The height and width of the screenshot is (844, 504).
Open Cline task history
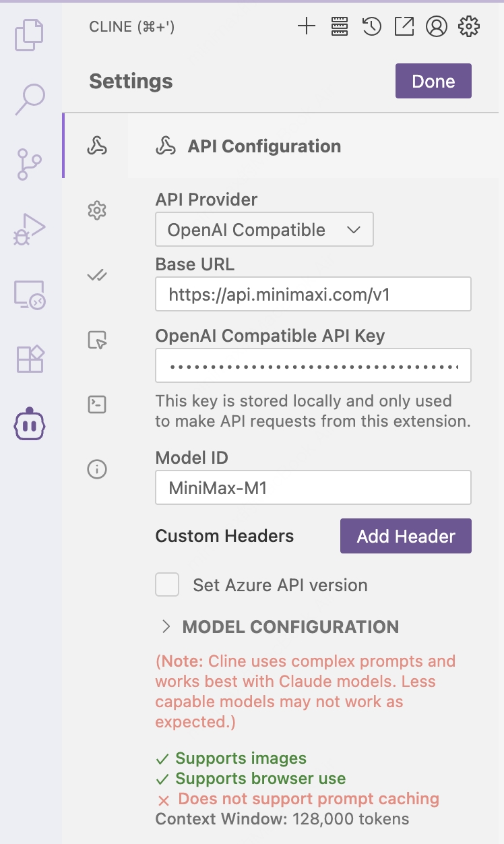click(x=371, y=27)
